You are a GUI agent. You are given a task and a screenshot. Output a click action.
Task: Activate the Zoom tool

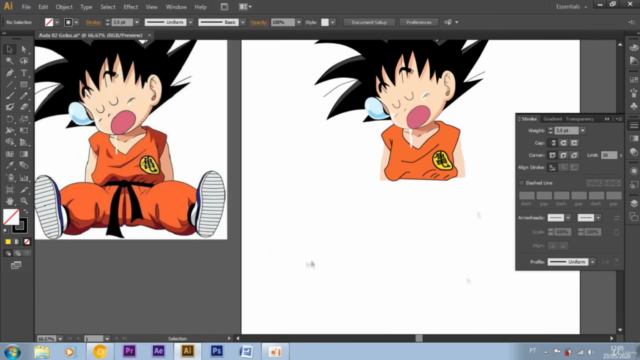pyautogui.click(x=24, y=201)
